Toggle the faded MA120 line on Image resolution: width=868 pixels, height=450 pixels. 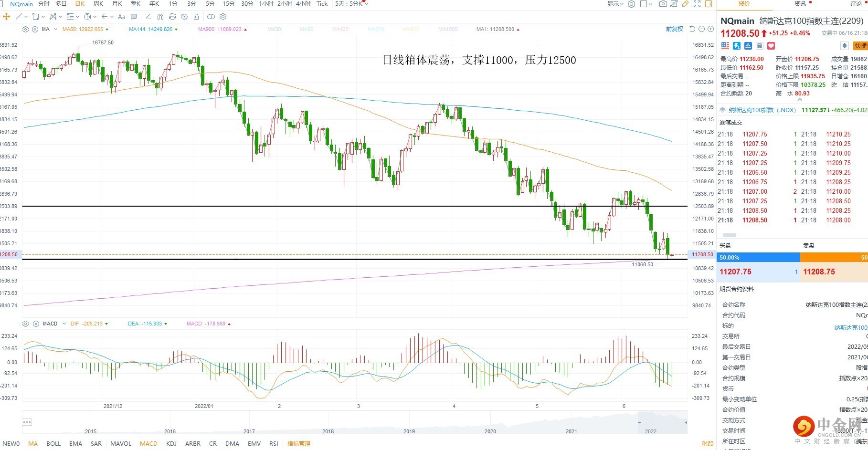341,30
